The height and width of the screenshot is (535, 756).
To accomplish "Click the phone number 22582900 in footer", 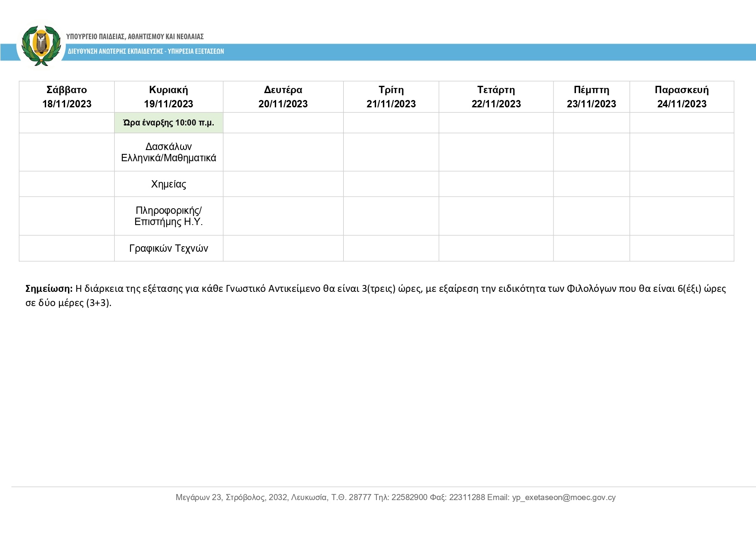I will pos(409,497).
